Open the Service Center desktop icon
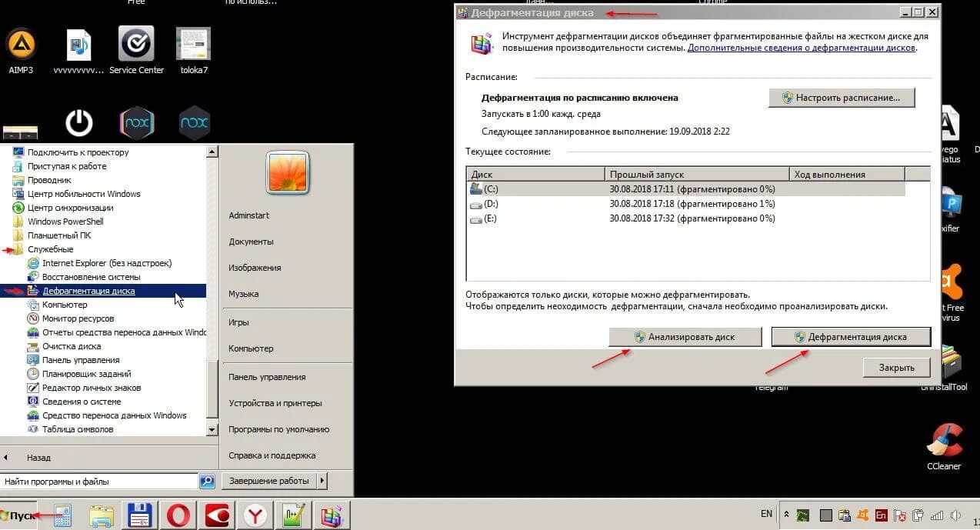The height and width of the screenshot is (530, 980). (136, 51)
